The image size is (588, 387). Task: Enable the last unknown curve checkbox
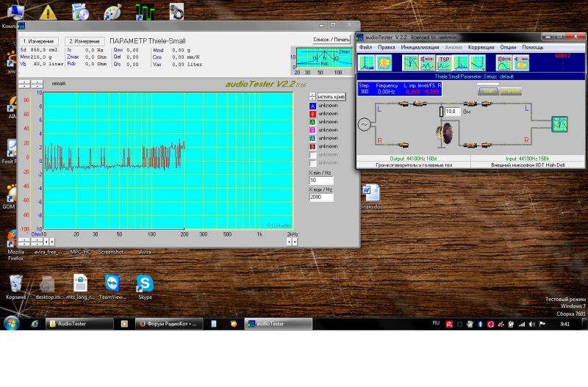(x=312, y=163)
